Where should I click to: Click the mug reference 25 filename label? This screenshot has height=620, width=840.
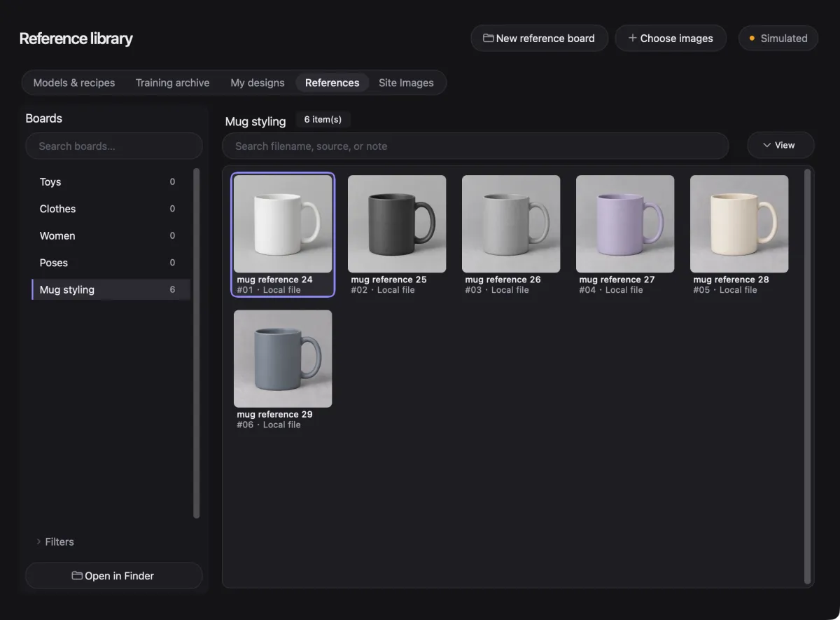(x=388, y=280)
